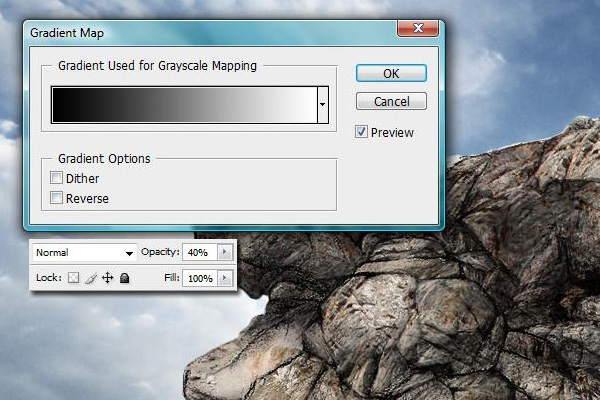Click the Gradient Map title text
600x400 pixels.
pos(67,33)
